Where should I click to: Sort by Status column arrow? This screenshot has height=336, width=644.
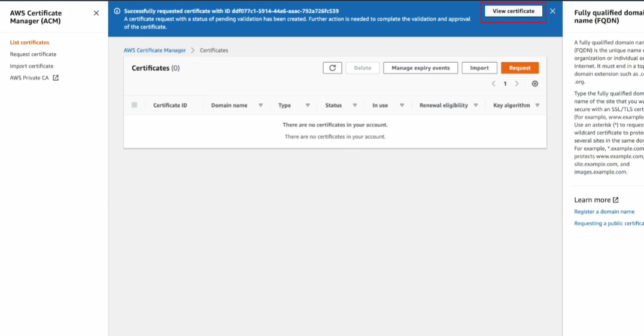[355, 105]
